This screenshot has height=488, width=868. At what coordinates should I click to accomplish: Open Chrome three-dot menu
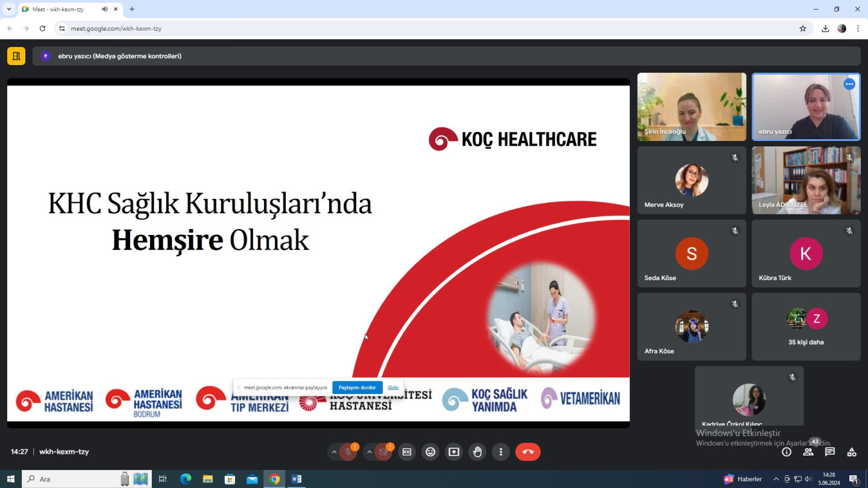pyautogui.click(x=858, y=28)
